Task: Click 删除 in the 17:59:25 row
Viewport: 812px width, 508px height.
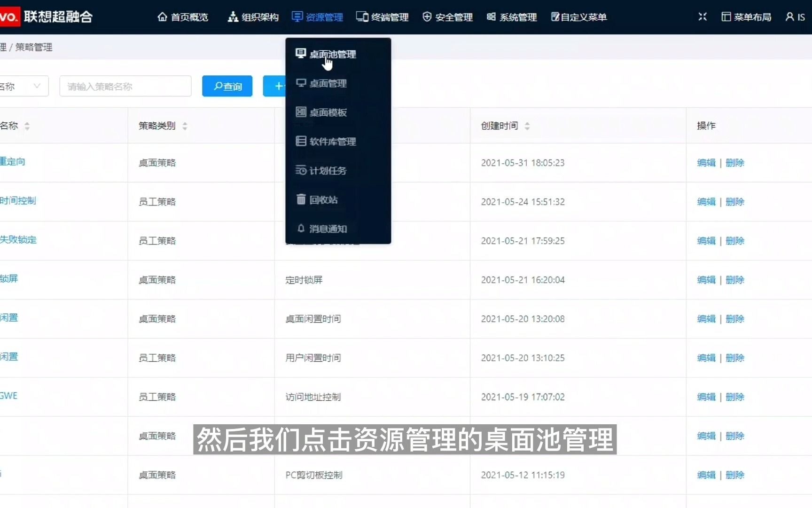Action: coord(735,241)
